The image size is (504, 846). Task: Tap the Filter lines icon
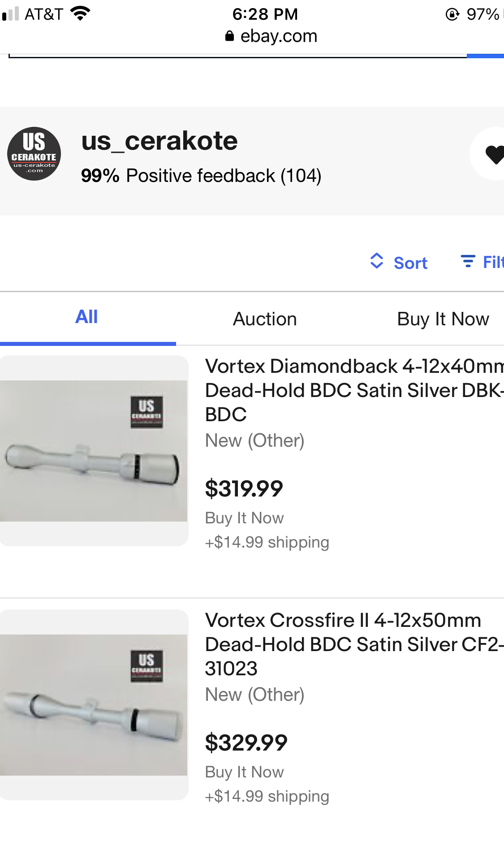click(x=468, y=261)
